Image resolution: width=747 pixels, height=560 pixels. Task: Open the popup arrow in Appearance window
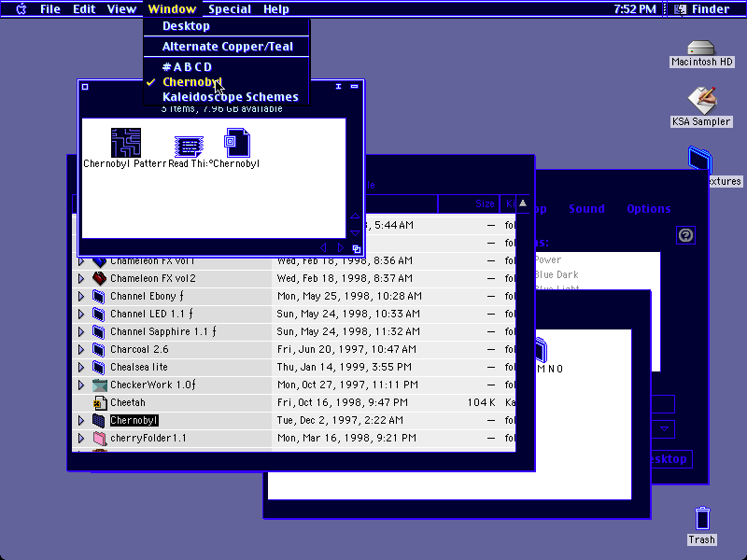(664, 429)
